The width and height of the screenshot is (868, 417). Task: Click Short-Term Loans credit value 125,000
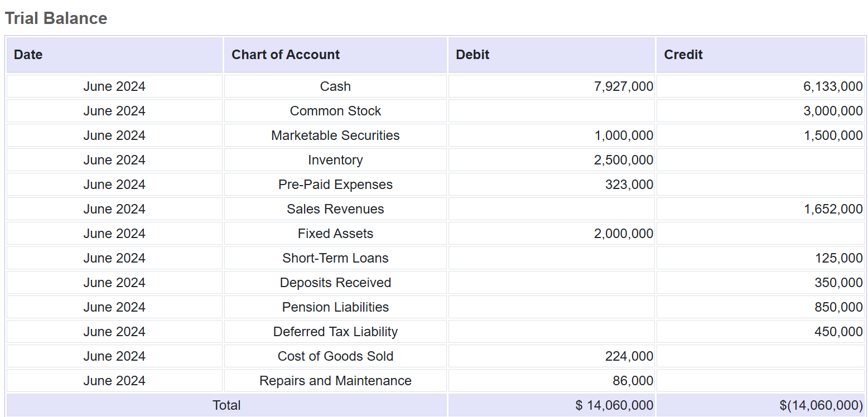click(x=838, y=258)
